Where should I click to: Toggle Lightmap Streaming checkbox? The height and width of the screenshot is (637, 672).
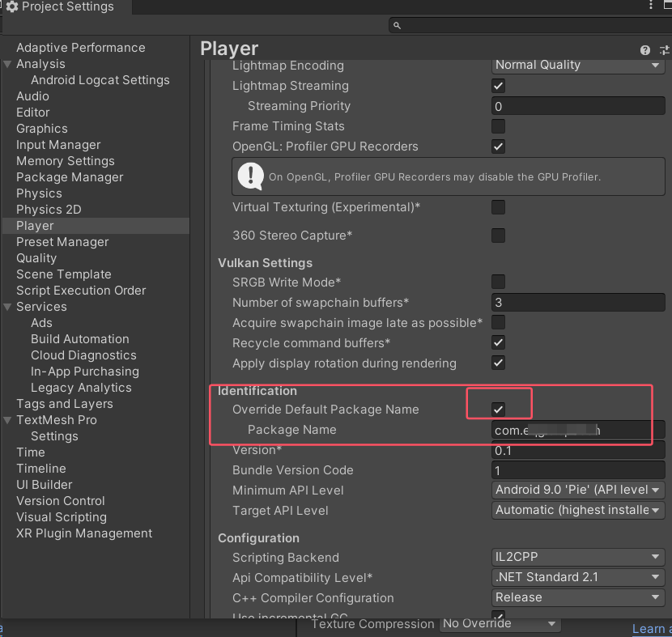(498, 86)
